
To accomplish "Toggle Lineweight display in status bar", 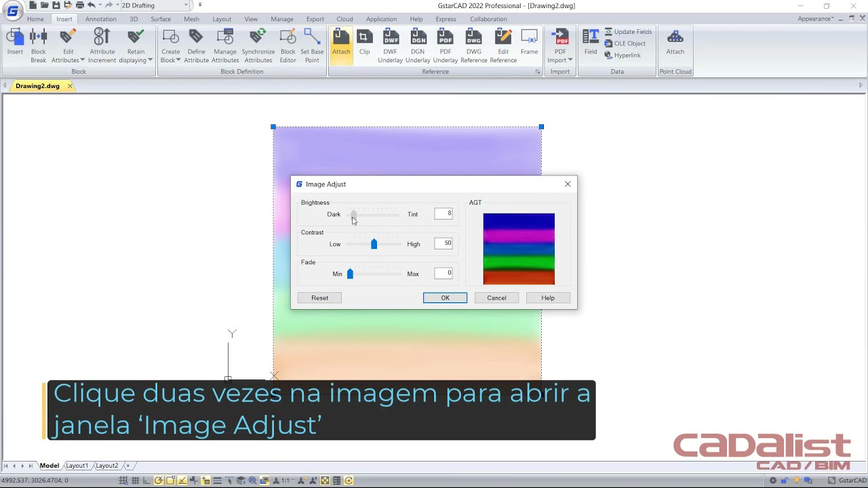I will click(217, 481).
